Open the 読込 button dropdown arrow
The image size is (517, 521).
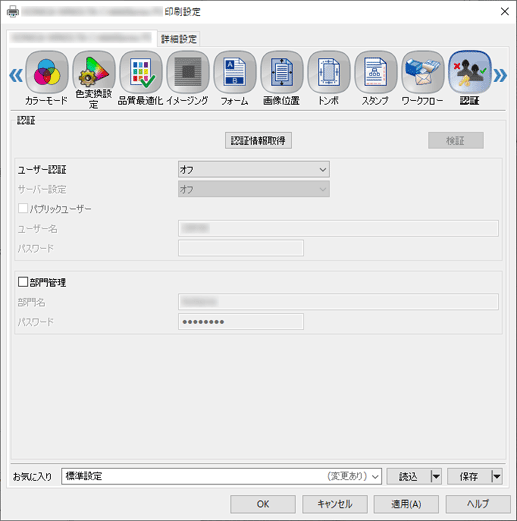tap(436, 476)
